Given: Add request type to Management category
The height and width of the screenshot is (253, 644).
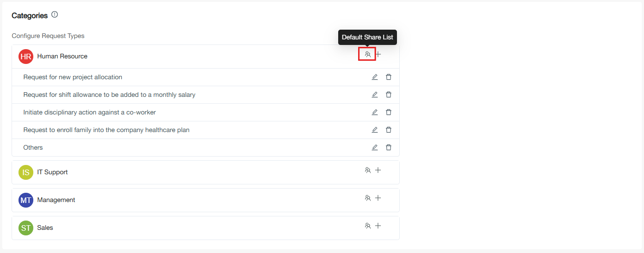Looking at the screenshot, I should [378, 198].
